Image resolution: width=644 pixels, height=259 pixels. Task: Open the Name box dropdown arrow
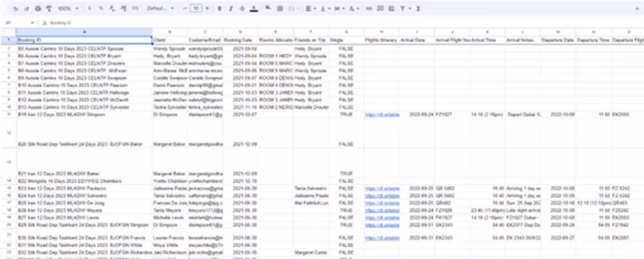[32, 23]
